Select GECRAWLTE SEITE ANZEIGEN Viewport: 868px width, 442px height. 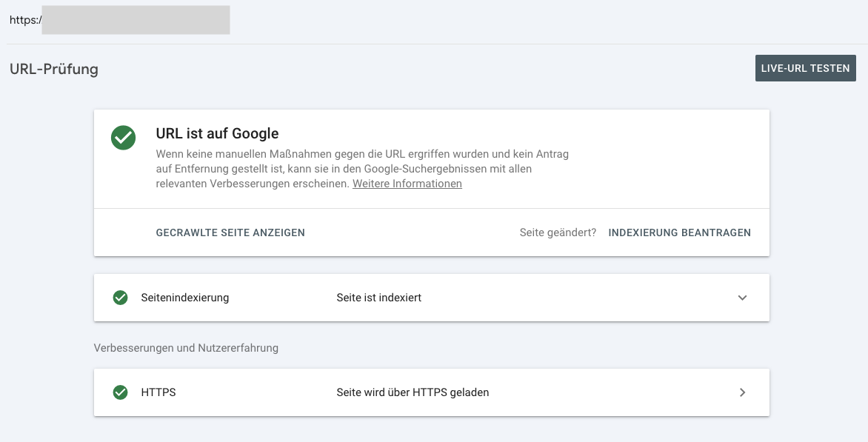pyautogui.click(x=230, y=232)
